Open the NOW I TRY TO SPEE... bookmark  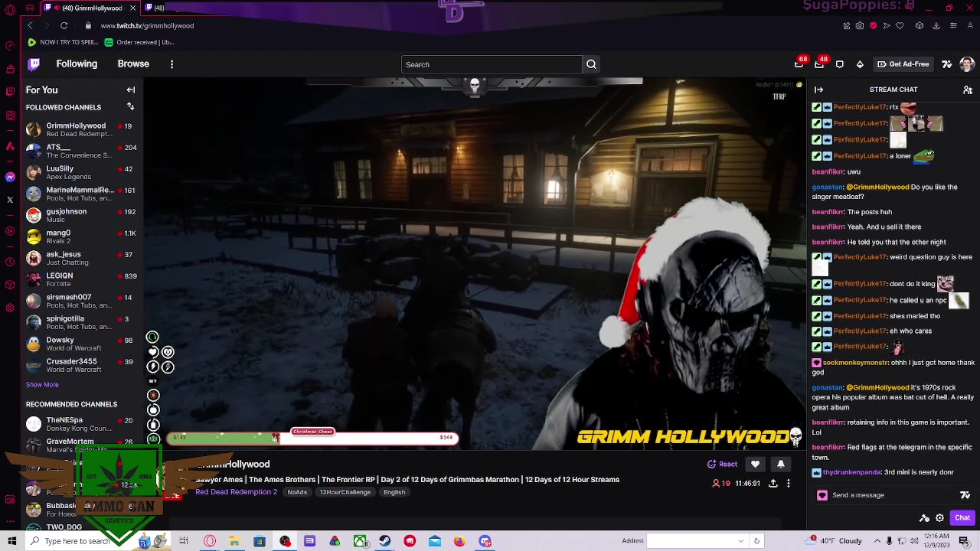point(64,42)
